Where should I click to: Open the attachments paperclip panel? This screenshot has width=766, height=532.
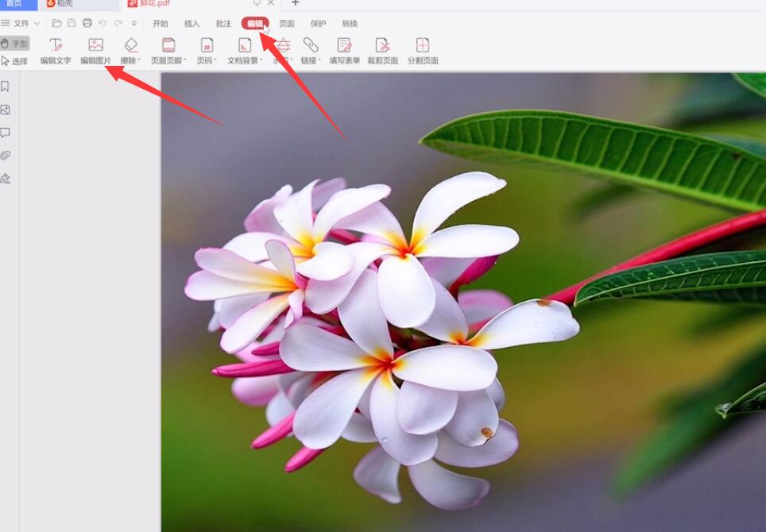(x=6, y=156)
